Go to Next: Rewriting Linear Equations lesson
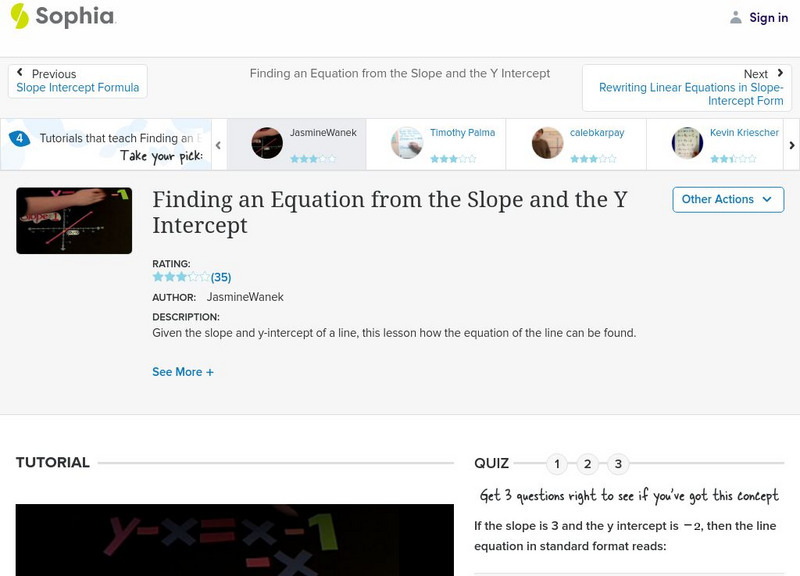The height and width of the screenshot is (576, 800). (690, 88)
